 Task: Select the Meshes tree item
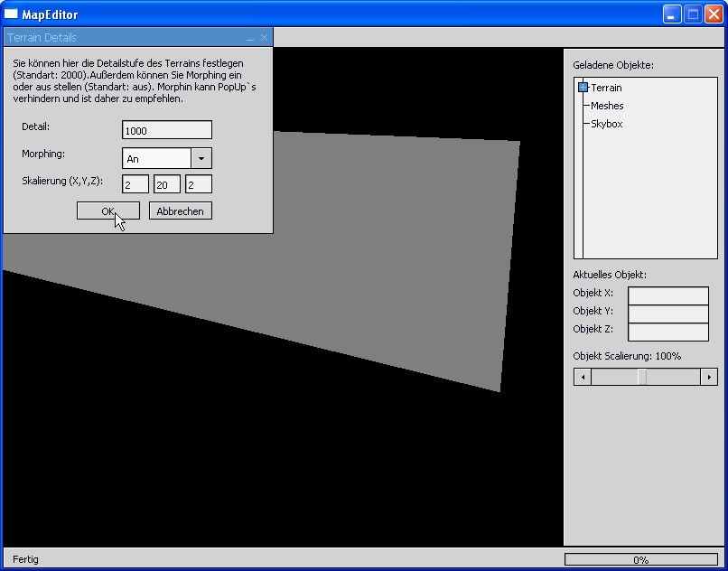[x=607, y=106]
